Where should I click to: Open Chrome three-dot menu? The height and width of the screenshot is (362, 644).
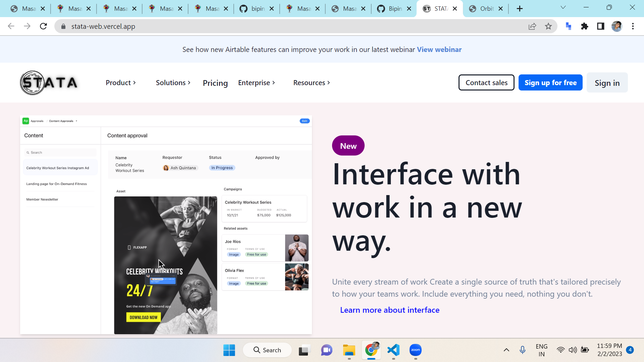coord(633,26)
